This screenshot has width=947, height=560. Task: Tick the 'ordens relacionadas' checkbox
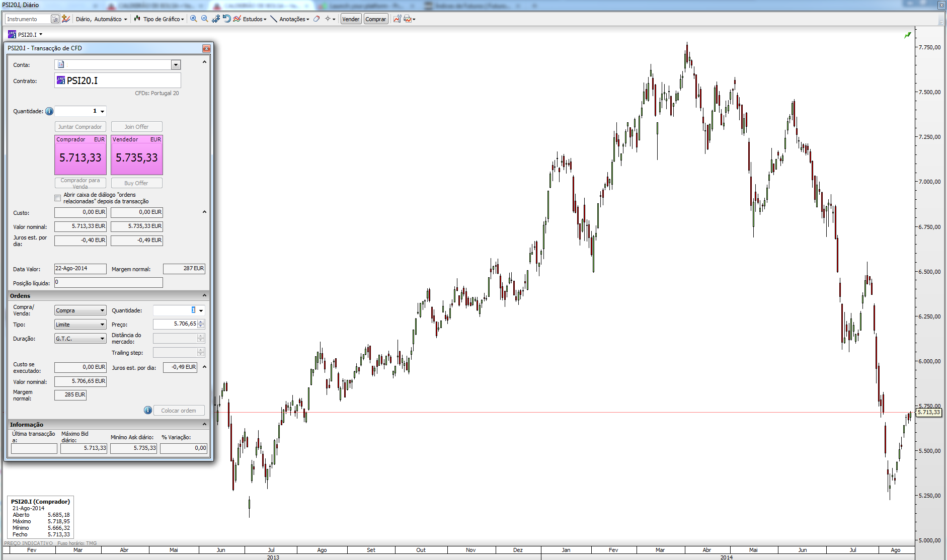point(58,198)
